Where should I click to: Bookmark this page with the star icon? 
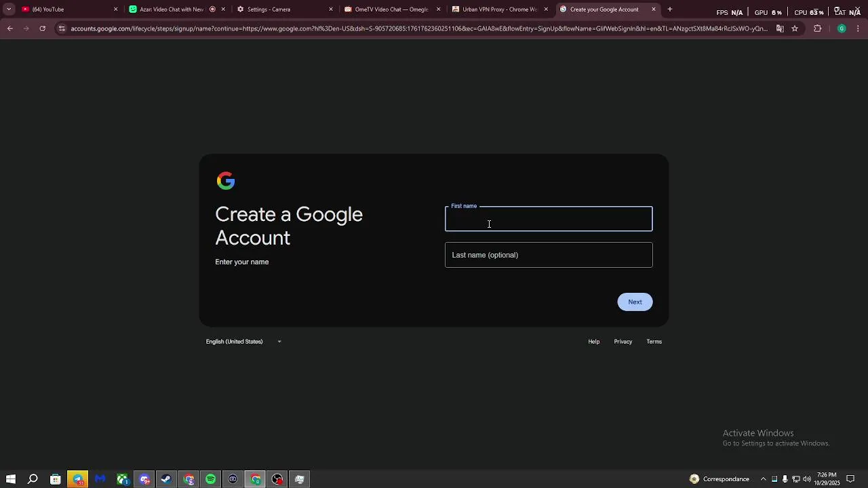(x=795, y=28)
